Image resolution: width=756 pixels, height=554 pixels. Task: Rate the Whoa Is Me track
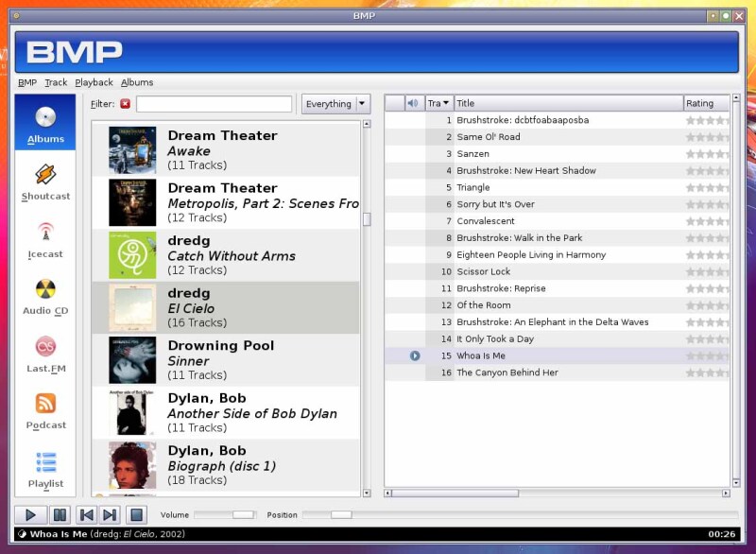(707, 356)
